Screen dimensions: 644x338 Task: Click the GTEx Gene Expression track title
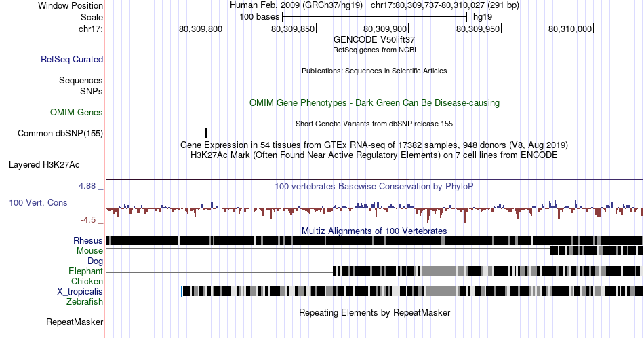374,145
